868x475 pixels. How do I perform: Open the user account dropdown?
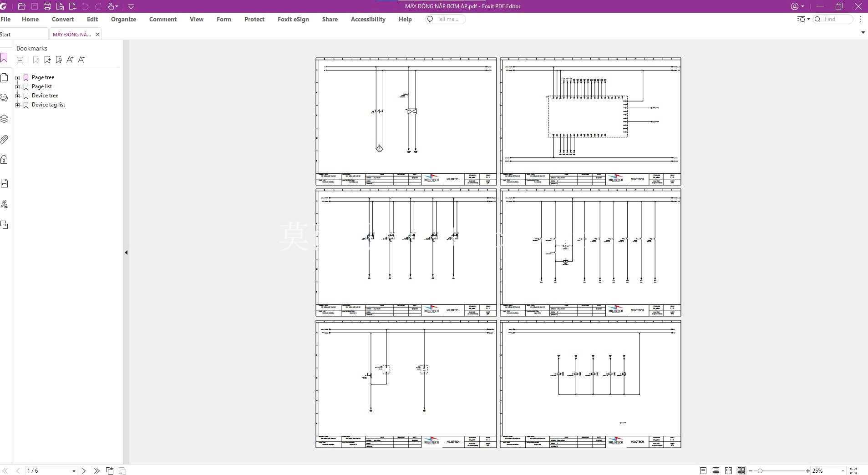coord(797,6)
